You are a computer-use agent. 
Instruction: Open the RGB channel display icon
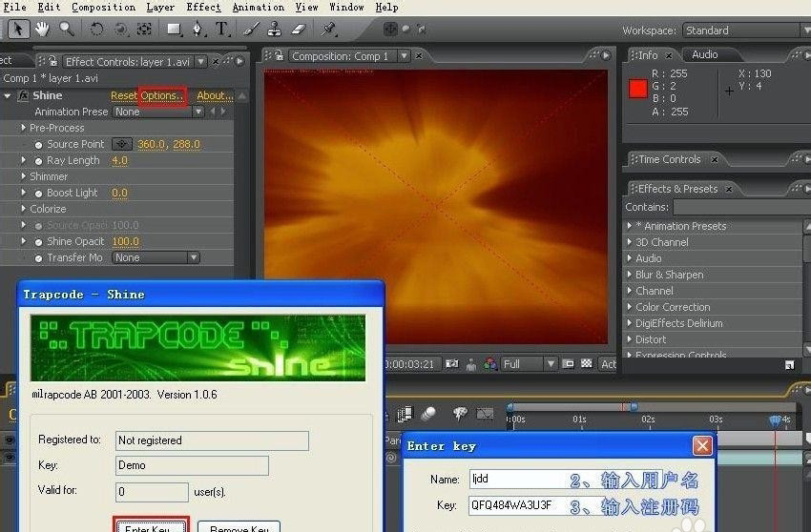point(489,364)
